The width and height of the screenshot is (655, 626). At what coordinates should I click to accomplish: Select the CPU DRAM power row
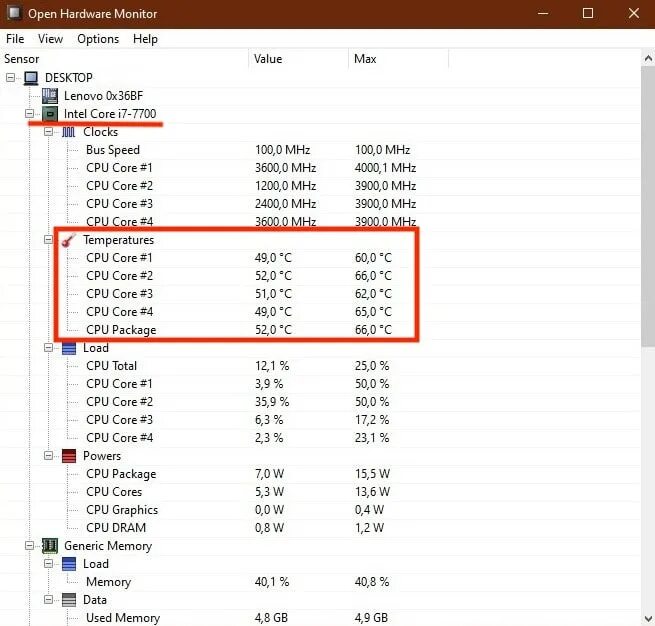(320, 528)
